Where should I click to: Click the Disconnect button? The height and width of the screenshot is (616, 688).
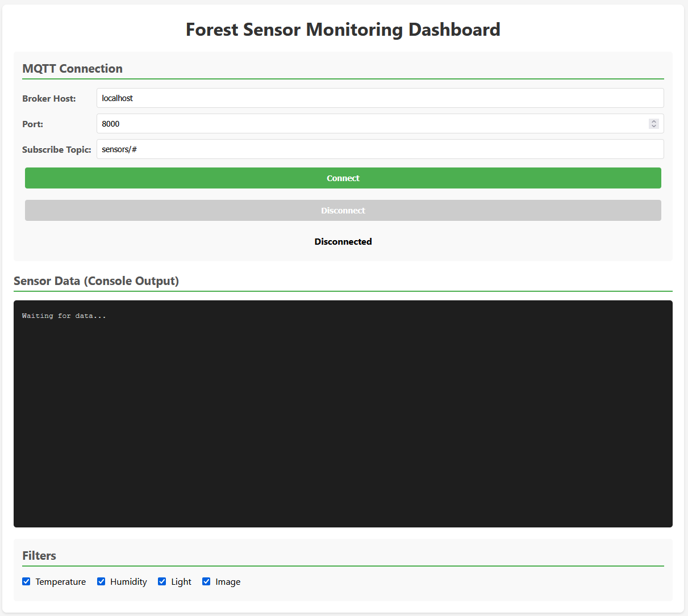343,210
